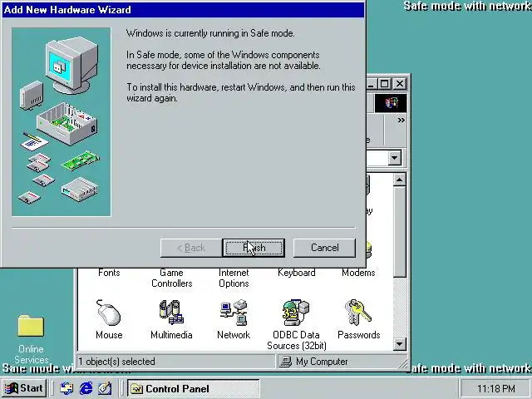Click the clock showing 11:18 PM
The image size is (532, 399).
tap(495, 388)
